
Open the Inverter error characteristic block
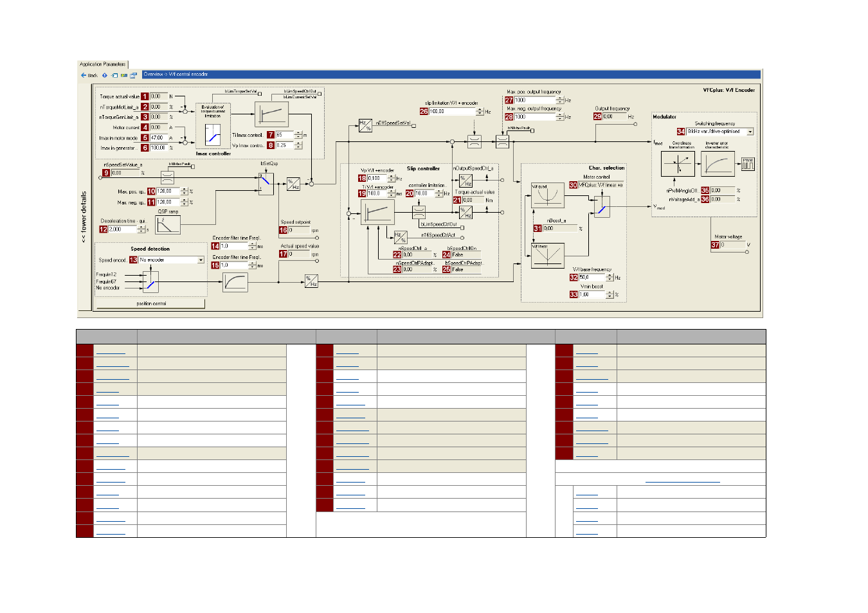718,164
